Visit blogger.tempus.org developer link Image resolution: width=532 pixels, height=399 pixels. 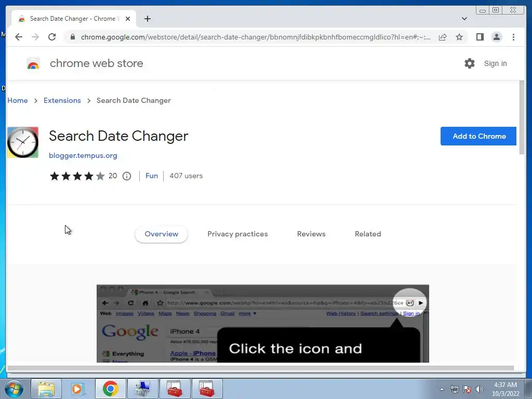coord(83,155)
